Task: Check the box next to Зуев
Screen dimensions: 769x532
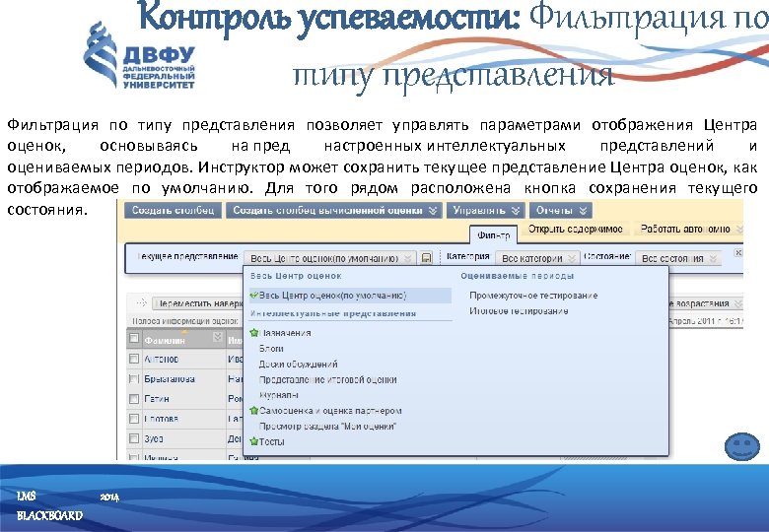Action: pyautogui.click(x=133, y=438)
